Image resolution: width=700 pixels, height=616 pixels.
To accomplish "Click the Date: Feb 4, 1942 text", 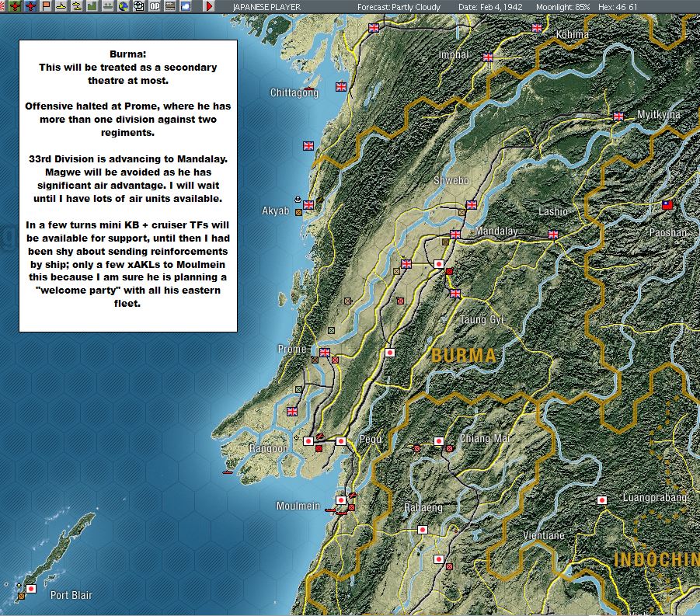I will point(490,7).
